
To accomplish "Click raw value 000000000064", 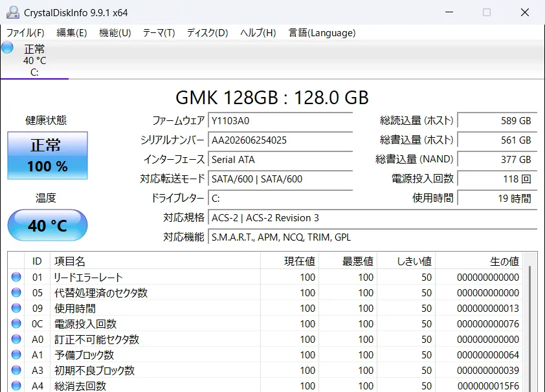I will tap(488, 355).
